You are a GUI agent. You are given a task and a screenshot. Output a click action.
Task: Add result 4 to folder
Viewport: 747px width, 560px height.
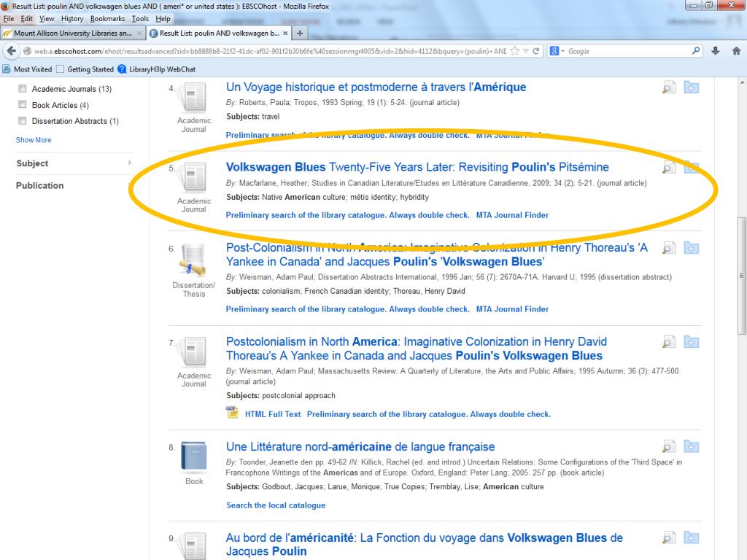[691, 87]
